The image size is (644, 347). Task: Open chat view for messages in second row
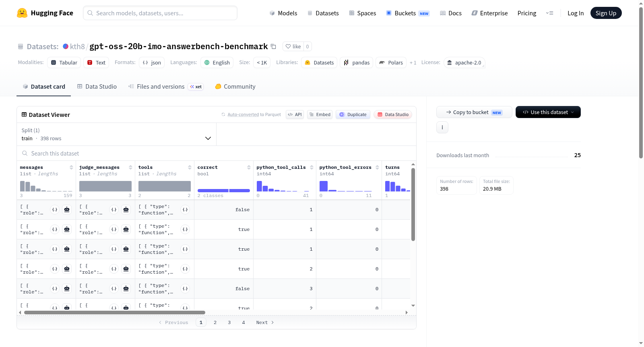coord(67,229)
